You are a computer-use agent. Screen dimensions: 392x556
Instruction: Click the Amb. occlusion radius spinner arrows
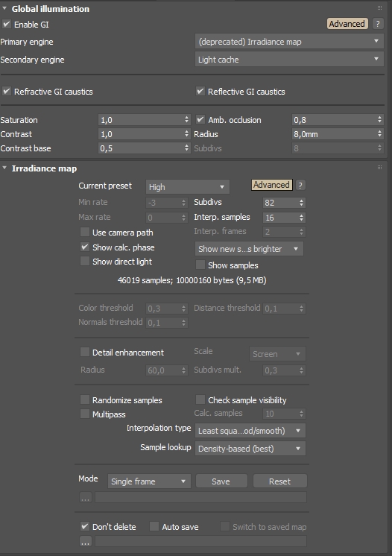click(379, 133)
